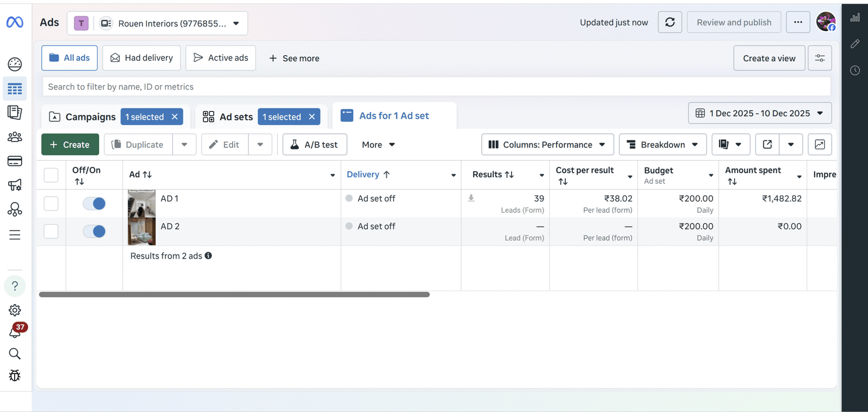
Task: Toggle off AD 1 switch
Action: click(x=94, y=203)
